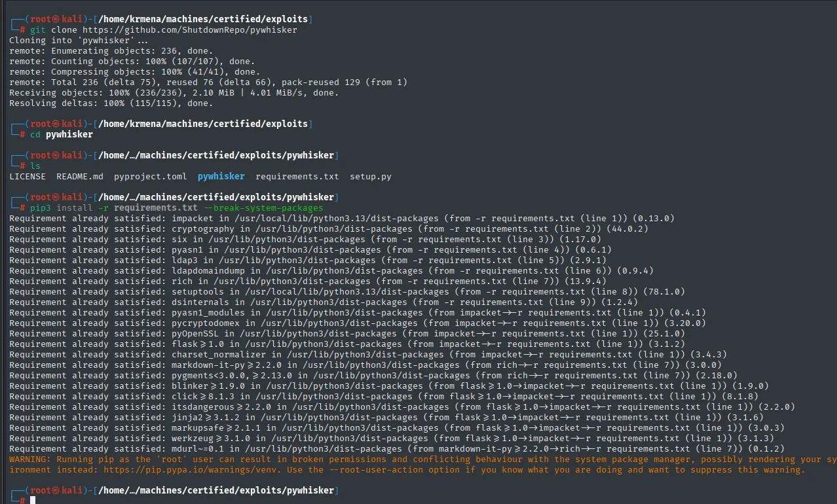The height and width of the screenshot is (504, 837).
Task: Click the prompt path above 'cd pywhisker'
Action: point(203,124)
